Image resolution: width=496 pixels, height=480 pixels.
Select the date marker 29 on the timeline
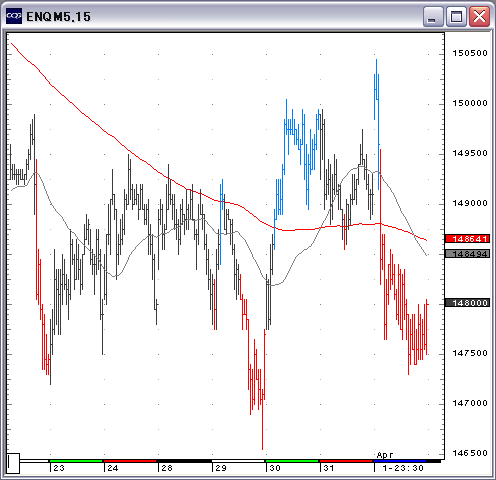tap(221, 468)
